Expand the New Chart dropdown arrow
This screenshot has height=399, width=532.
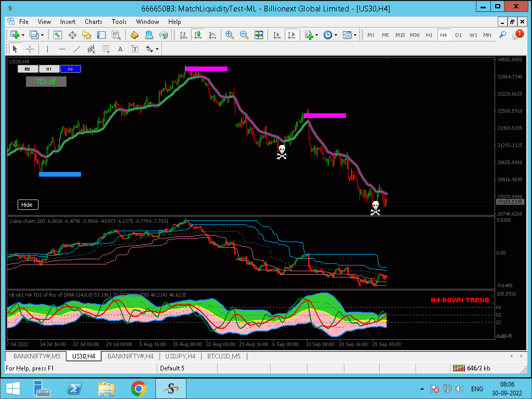(x=23, y=35)
